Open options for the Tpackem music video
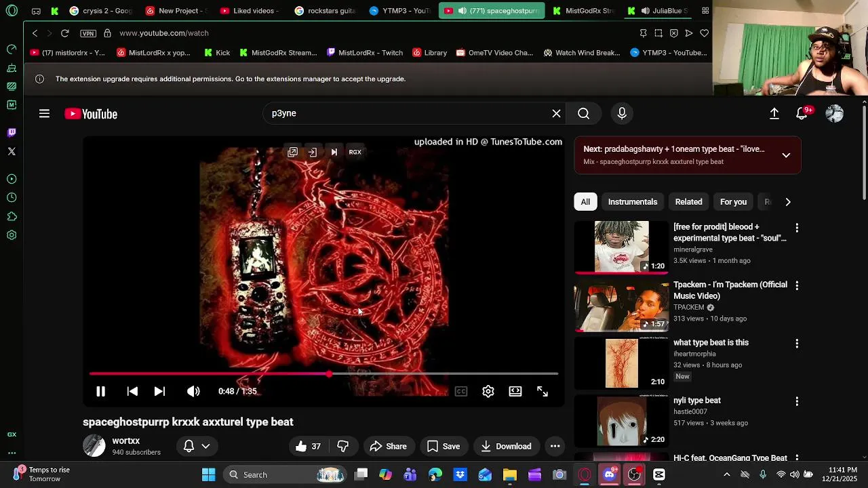The image size is (868, 488). (797, 286)
